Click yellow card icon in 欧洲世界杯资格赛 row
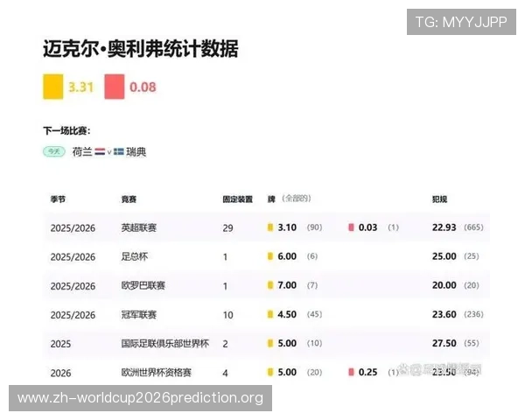The width and height of the screenshot is (525, 420). 269,372
